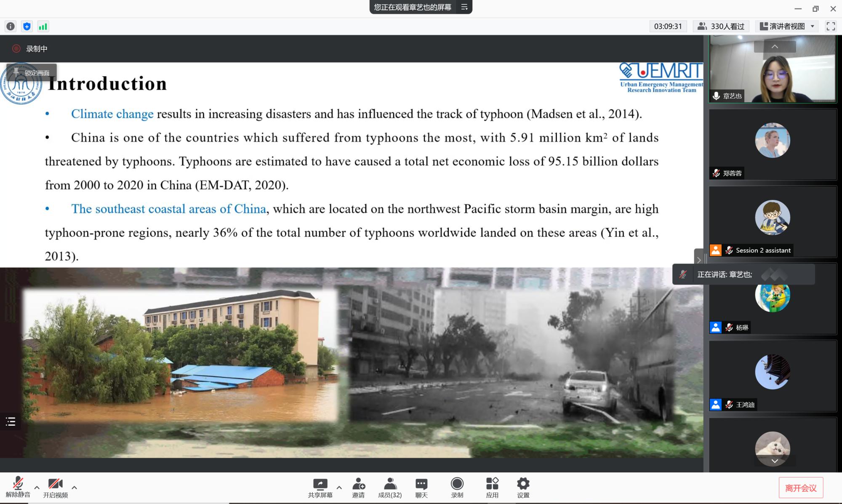Collapse the participant video sidebar
The image size is (842, 504).
(x=698, y=260)
